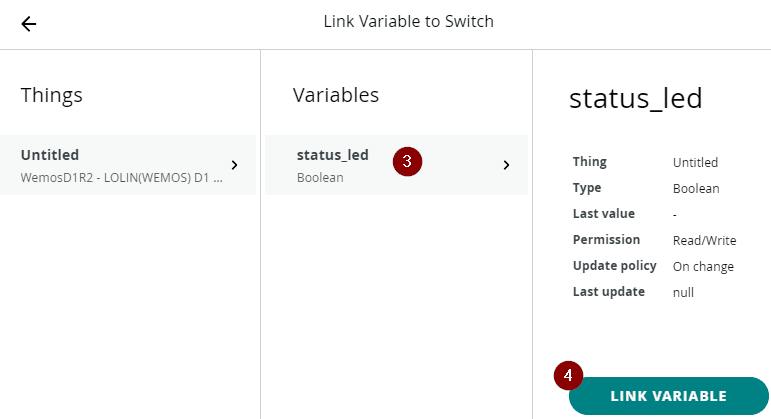The width and height of the screenshot is (771, 419).
Task: Click the red number 3 badge
Action: (x=407, y=161)
